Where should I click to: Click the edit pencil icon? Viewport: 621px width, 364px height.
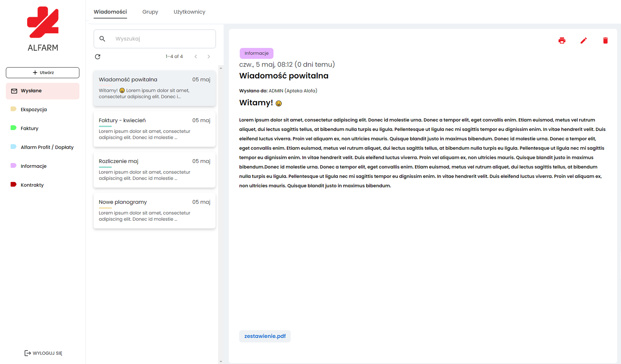click(x=584, y=40)
